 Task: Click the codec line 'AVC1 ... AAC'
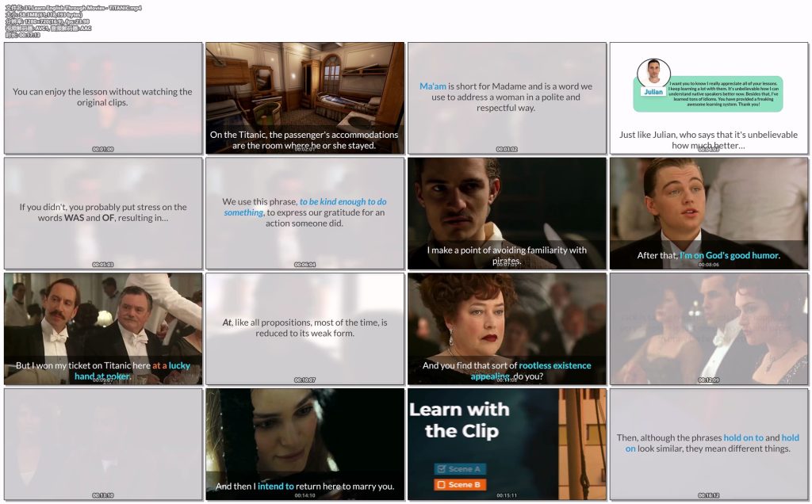[x=48, y=29]
